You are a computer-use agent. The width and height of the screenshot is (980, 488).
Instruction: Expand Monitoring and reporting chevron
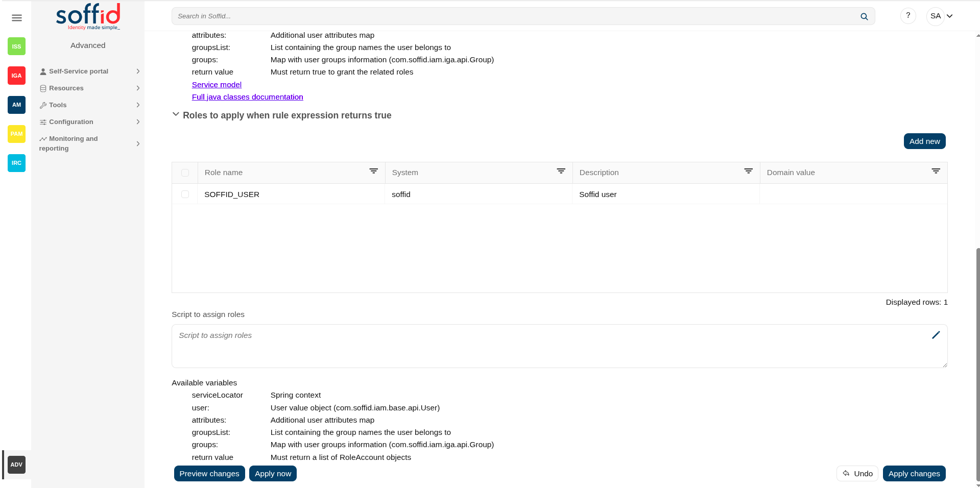138,144
